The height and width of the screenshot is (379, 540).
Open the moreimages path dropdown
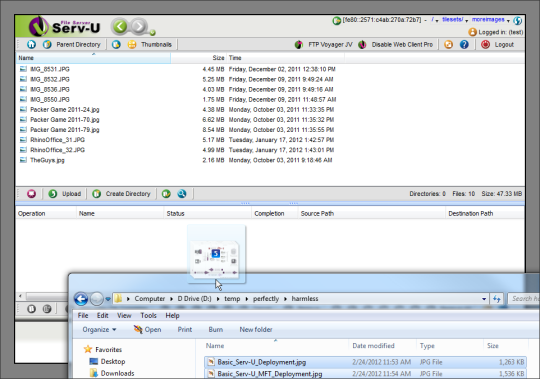point(508,21)
